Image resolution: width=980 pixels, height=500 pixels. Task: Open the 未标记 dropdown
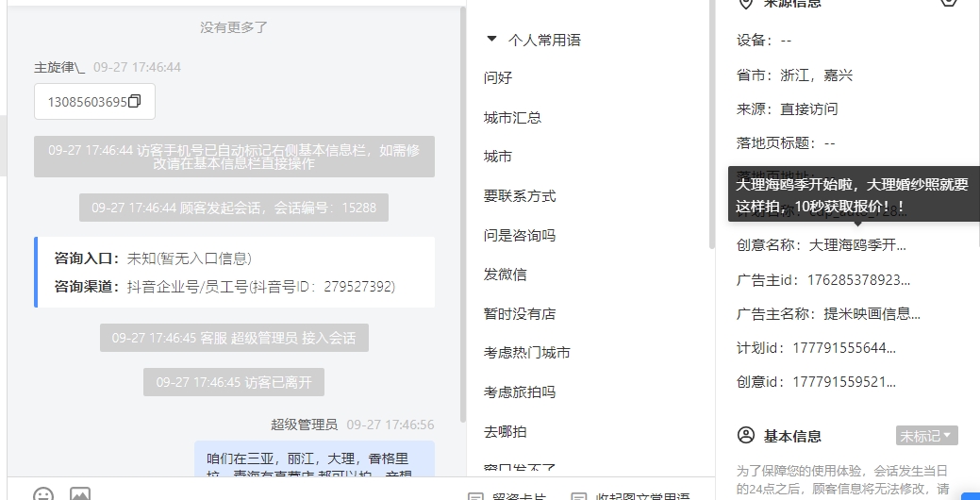(x=927, y=436)
